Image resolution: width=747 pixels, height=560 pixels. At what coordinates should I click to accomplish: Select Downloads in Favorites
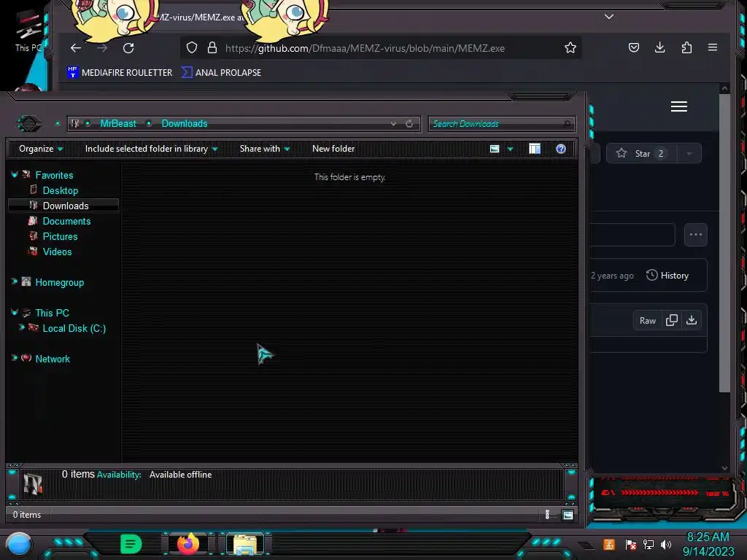[65, 206]
